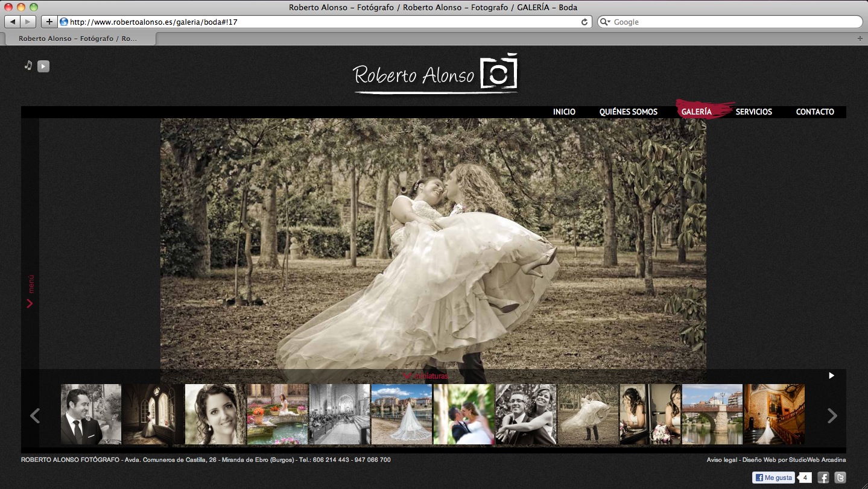Open the Aviso legal link
Screen dimensions: 868x489
[x=721, y=460]
